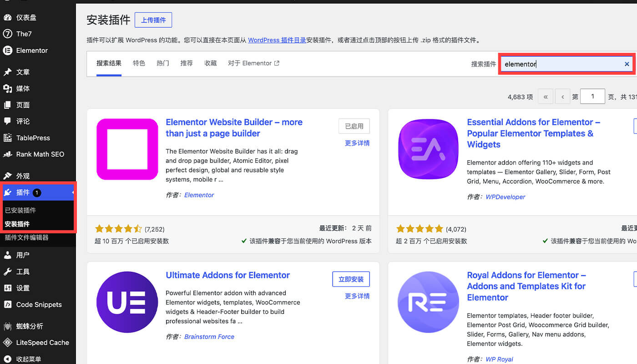Go to first page double-arrow button

pyautogui.click(x=546, y=96)
